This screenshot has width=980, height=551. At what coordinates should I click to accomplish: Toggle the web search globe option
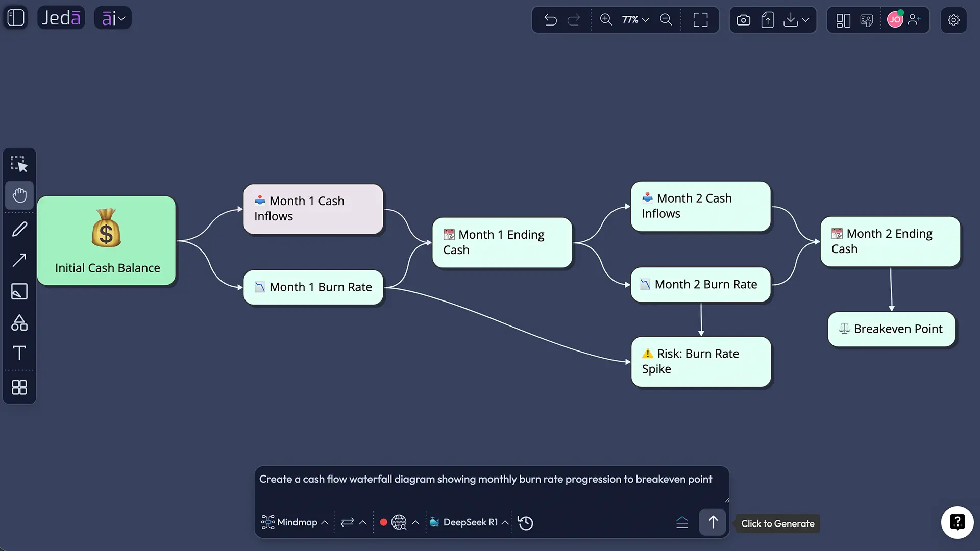399,522
